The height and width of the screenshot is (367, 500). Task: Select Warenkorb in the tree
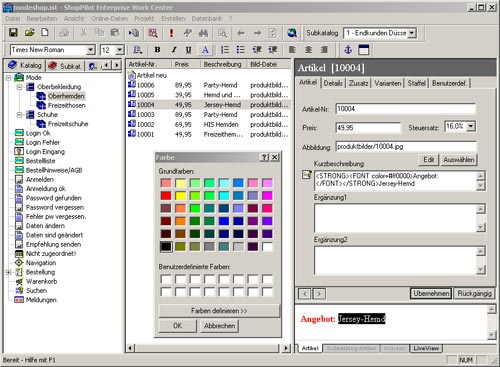42,281
